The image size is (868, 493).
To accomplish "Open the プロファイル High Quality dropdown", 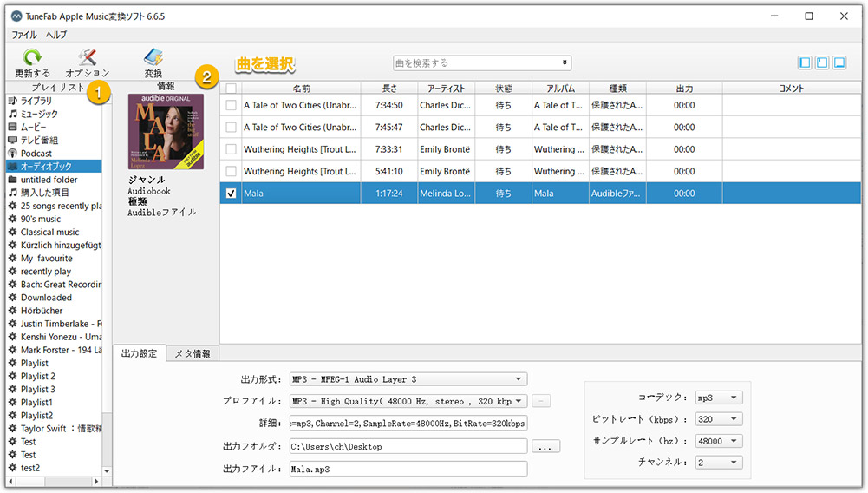I will click(408, 401).
